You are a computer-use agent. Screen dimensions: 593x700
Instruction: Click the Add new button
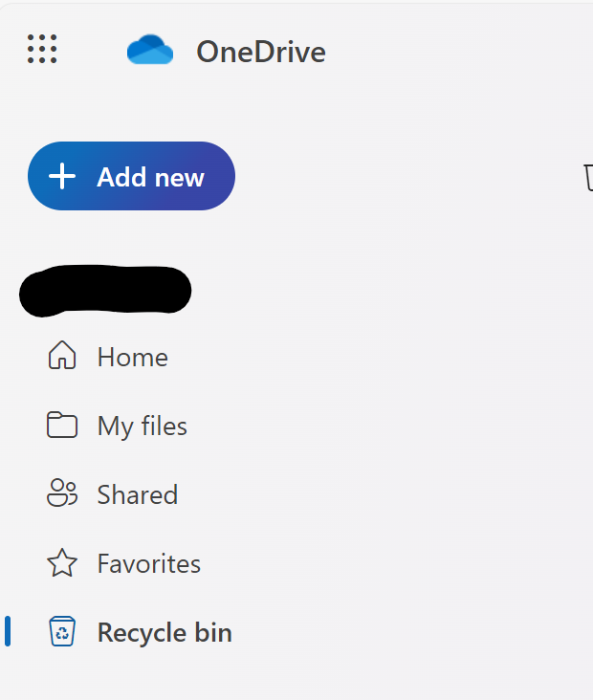[x=131, y=176]
